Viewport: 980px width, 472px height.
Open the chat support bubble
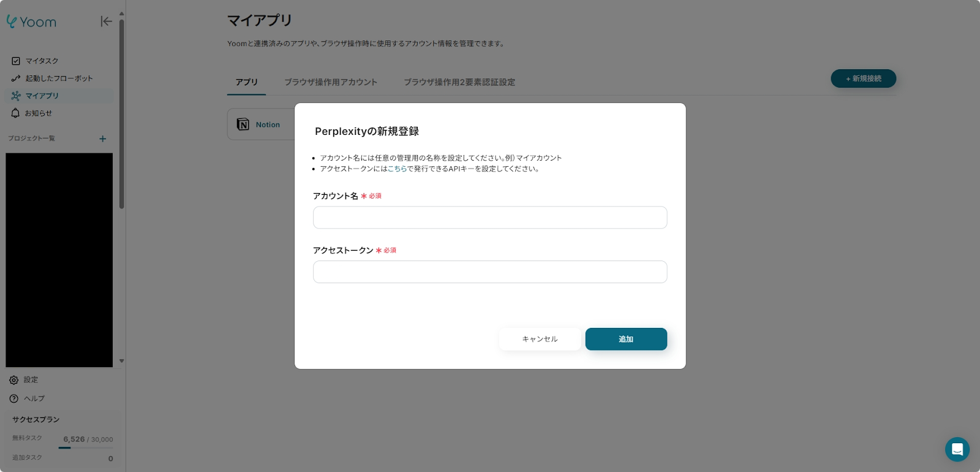957,449
